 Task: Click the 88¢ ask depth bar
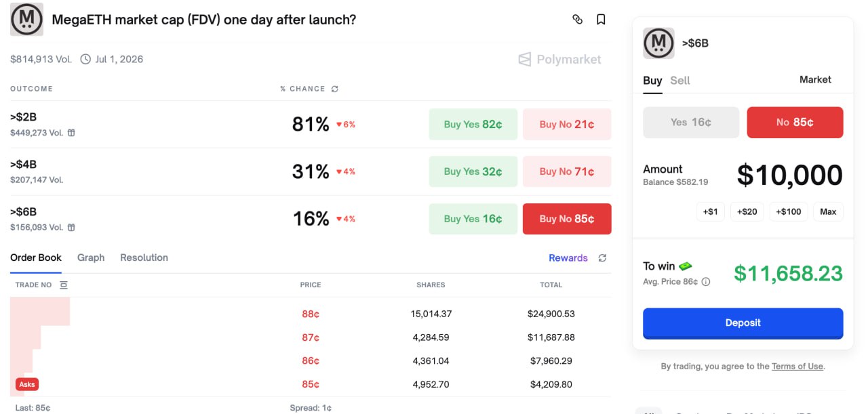pyautogui.click(x=40, y=312)
